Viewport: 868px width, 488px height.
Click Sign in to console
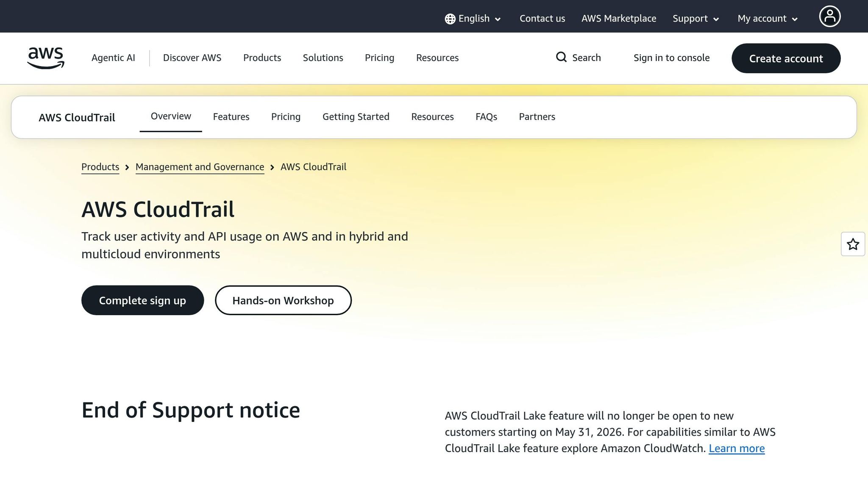671,58
